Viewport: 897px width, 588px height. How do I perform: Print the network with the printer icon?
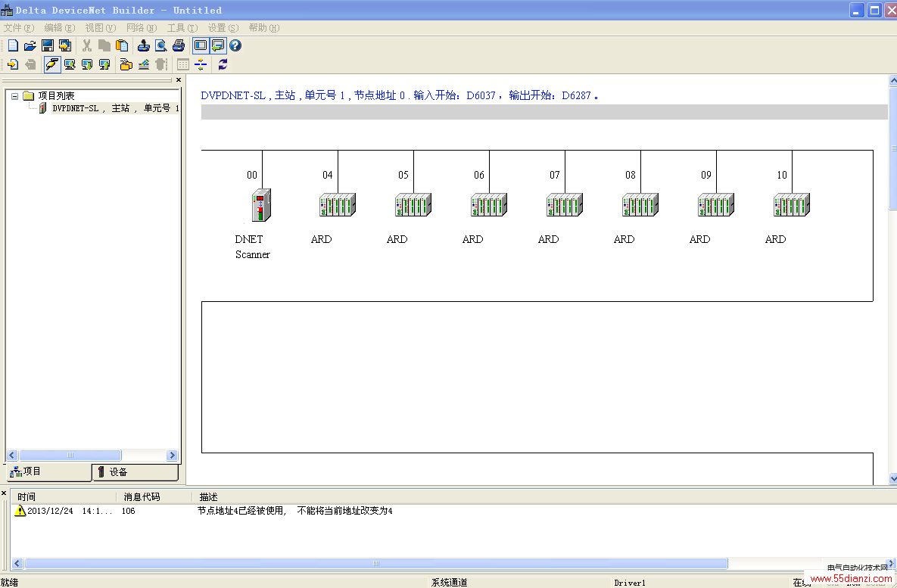point(179,45)
